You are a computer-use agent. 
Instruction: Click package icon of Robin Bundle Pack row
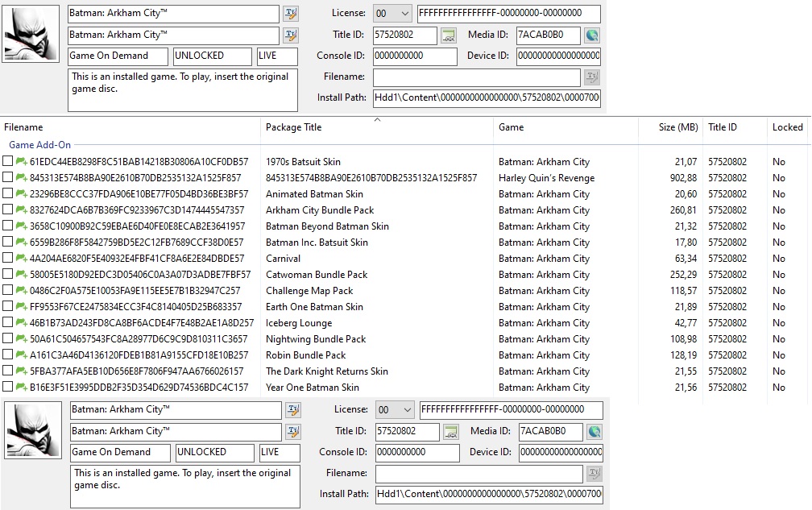click(x=21, y=355)
